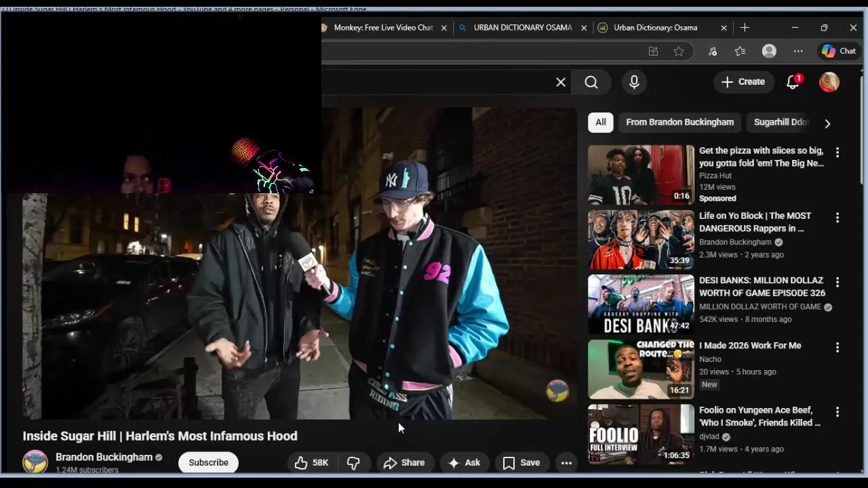Image resolution: width=868 pixels, height=488 pixels.
Task: Open the Edge browser extensions icon
Action: point(712,51)
